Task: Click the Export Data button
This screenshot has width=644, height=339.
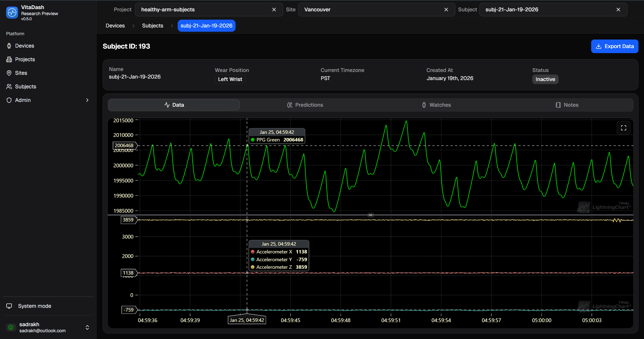Action: point(614,46)
